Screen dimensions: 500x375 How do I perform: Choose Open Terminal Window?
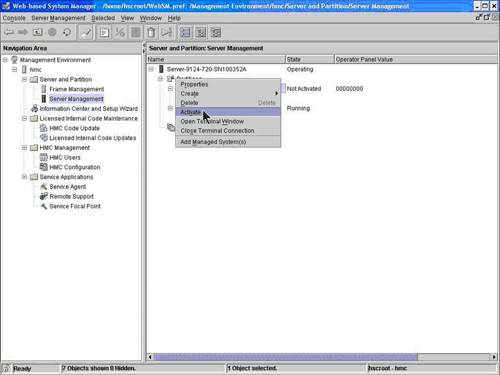coord(228,121)
